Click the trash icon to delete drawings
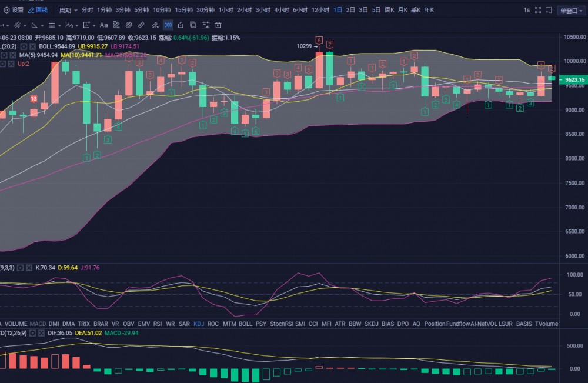This screenshot has height=383, width=588. tap(218, 25)
